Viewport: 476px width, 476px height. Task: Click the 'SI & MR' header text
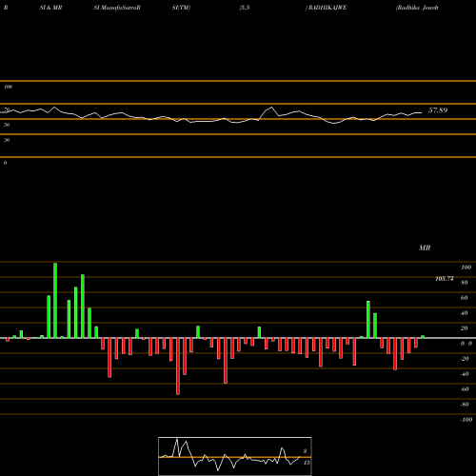click(x=50, y=8)
